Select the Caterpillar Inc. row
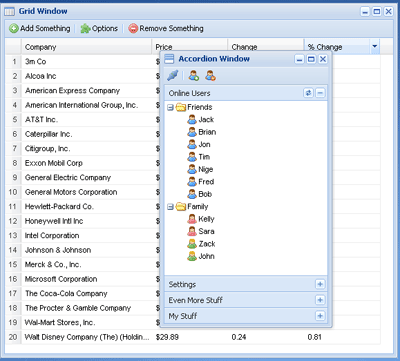Screen dimensions: 400x361 [x=83, y=134]
